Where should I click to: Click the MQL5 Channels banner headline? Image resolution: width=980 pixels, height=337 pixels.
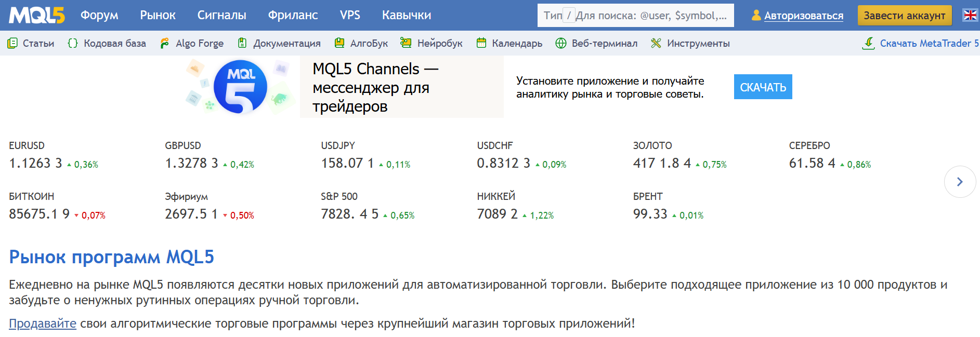click(x=375, y=87)
